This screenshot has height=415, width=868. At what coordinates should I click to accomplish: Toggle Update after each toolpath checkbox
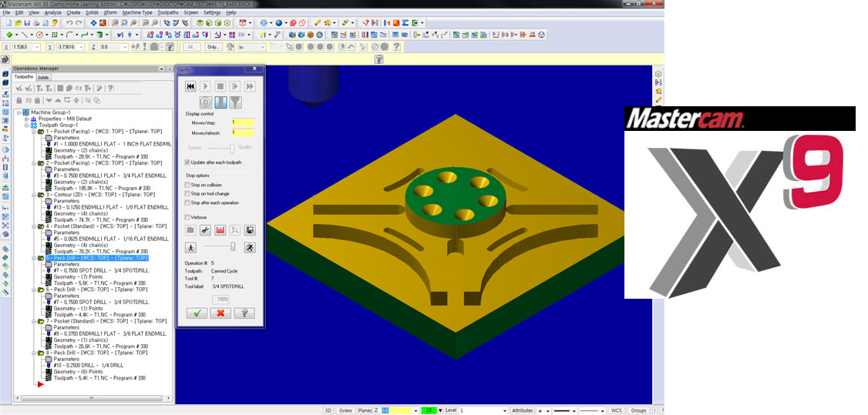187,162
